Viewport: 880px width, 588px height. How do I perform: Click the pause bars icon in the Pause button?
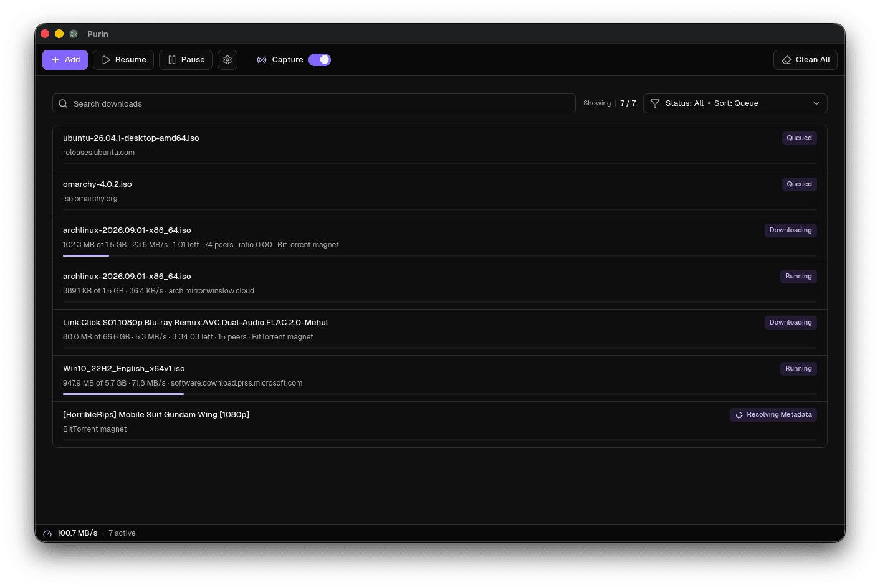[x=172, y=60]
